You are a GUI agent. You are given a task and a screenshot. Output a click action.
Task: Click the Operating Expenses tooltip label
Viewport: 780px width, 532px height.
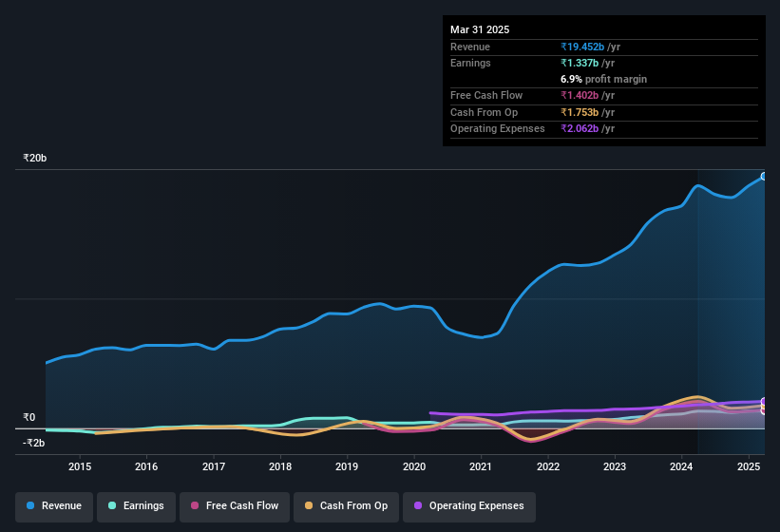[498, 129]
